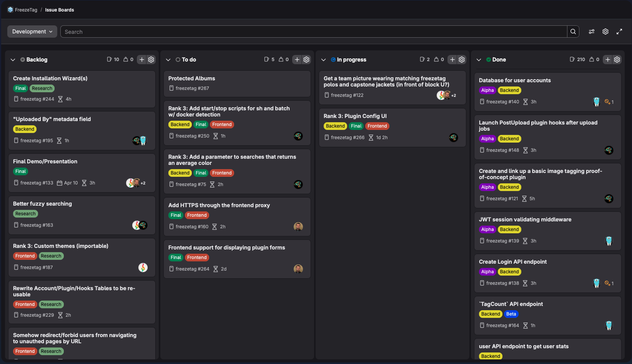Open the board configuration sliders icon
Viewport: 632px width, 364px height.
pyautogui.click(x=592, y=32)
